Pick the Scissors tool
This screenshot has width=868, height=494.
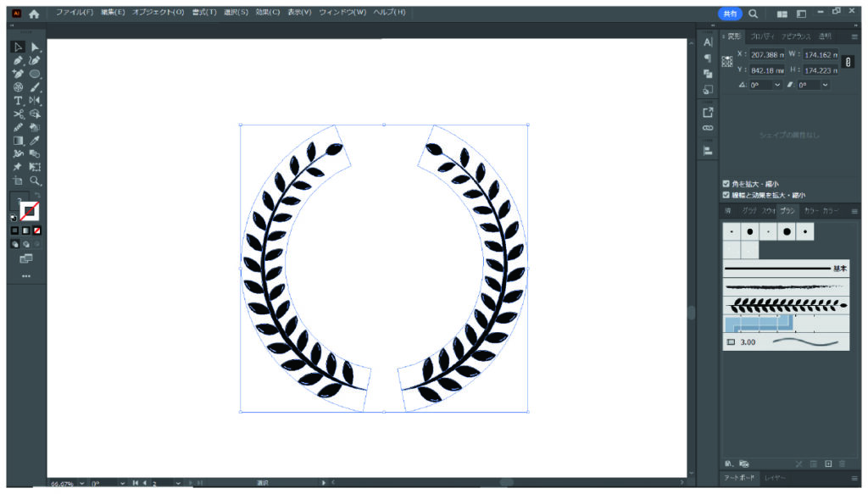tap(18, 114)
